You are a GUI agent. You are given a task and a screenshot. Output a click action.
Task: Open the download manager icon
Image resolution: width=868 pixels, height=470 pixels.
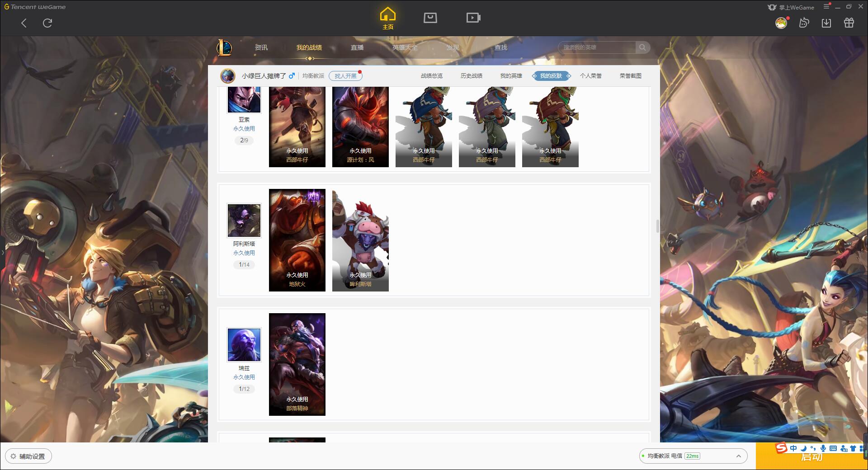coord(826,23)
